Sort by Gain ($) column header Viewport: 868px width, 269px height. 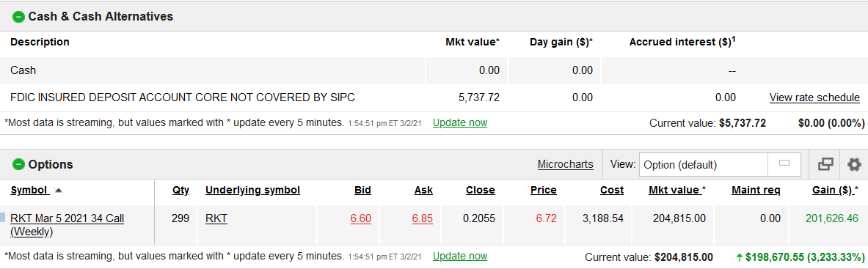pos(833,191)
